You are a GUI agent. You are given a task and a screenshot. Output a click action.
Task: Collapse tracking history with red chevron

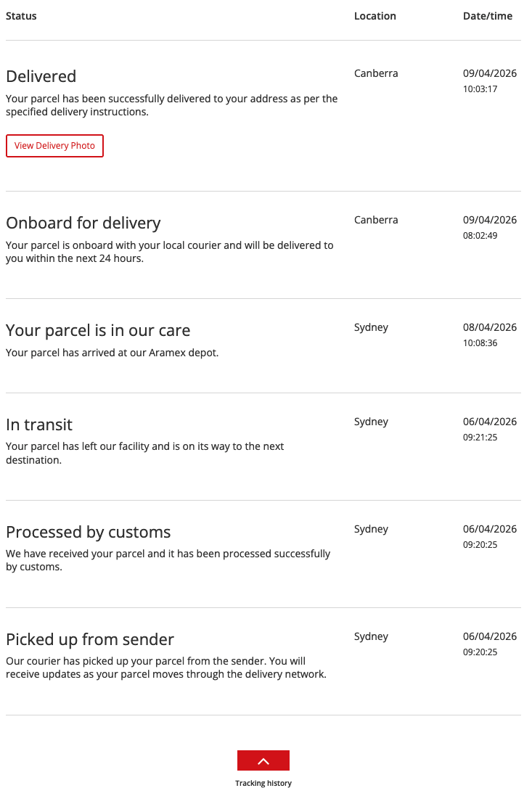[263, 760]
